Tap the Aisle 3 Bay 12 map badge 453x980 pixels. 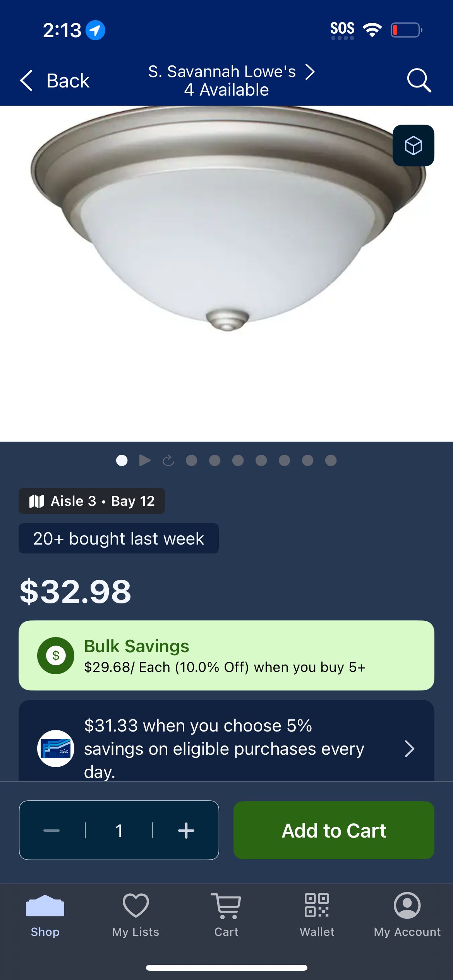92,501
